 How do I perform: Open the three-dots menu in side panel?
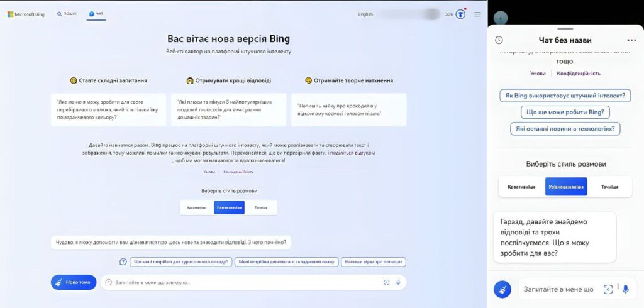point(631,40)
